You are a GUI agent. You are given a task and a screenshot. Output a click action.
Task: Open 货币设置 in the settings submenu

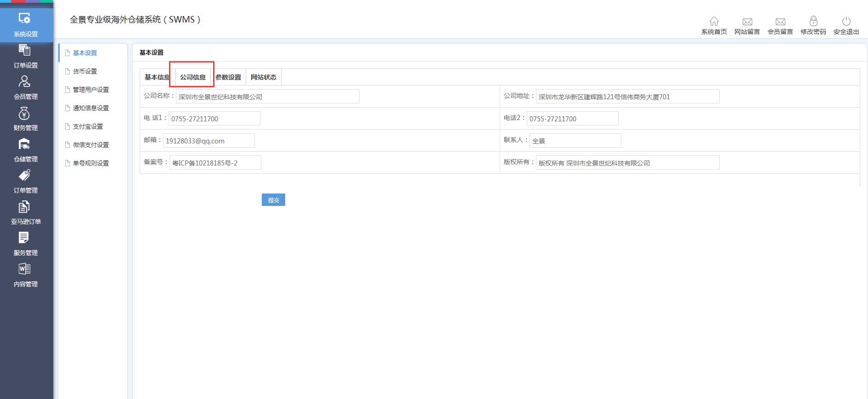coord(85,71)
